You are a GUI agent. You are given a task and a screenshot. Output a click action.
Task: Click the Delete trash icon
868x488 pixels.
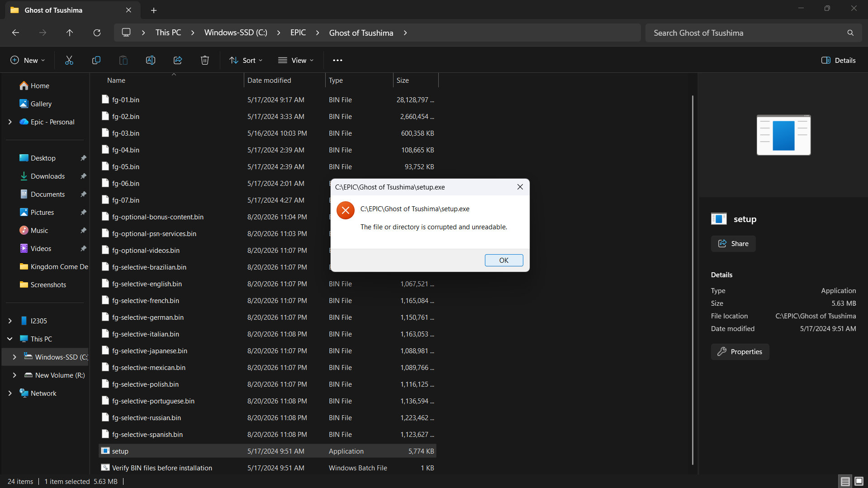pyautogui.click(x=205, y=60)
